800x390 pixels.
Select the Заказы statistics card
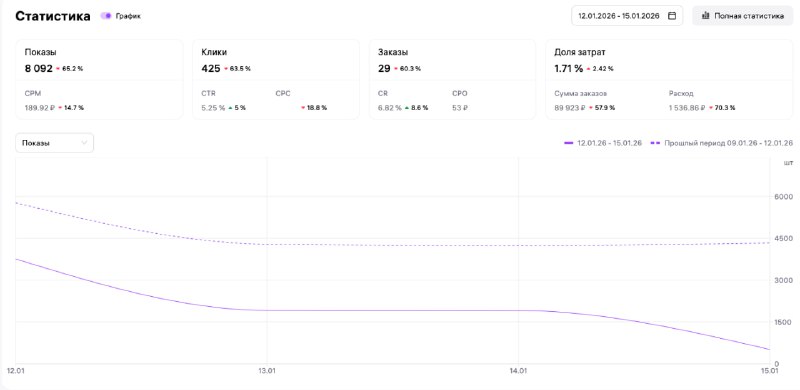pos(452,79)
